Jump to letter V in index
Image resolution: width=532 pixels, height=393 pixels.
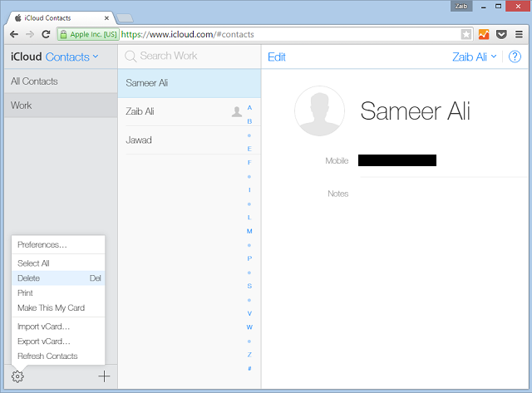pyautogui.click(x=249, y=314)
